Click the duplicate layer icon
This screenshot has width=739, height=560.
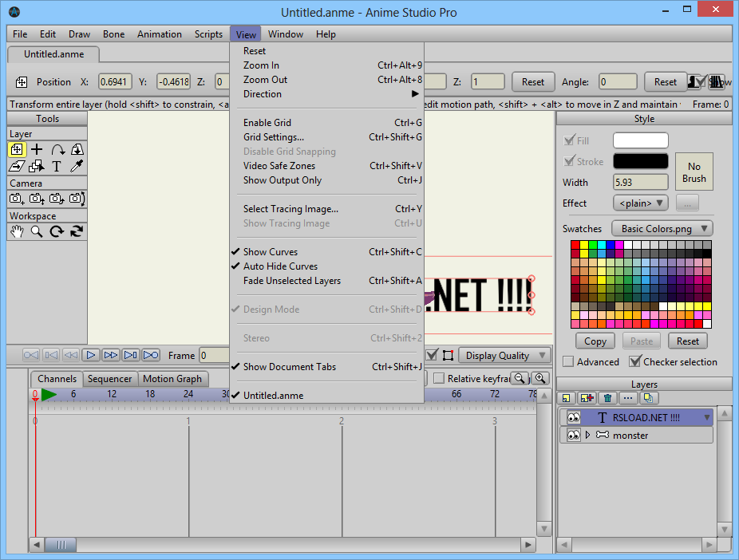point(648,397)
